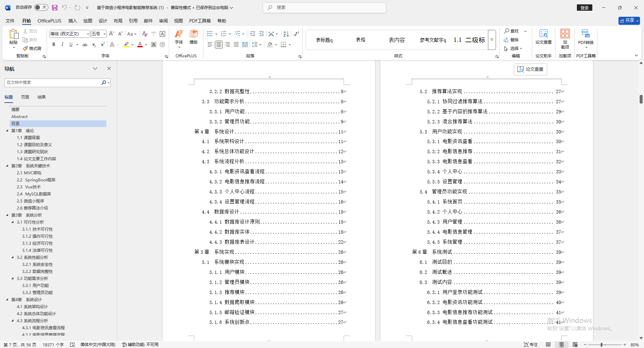Toggle italic formatting
The image size is (644, 348).
point(62,44)
